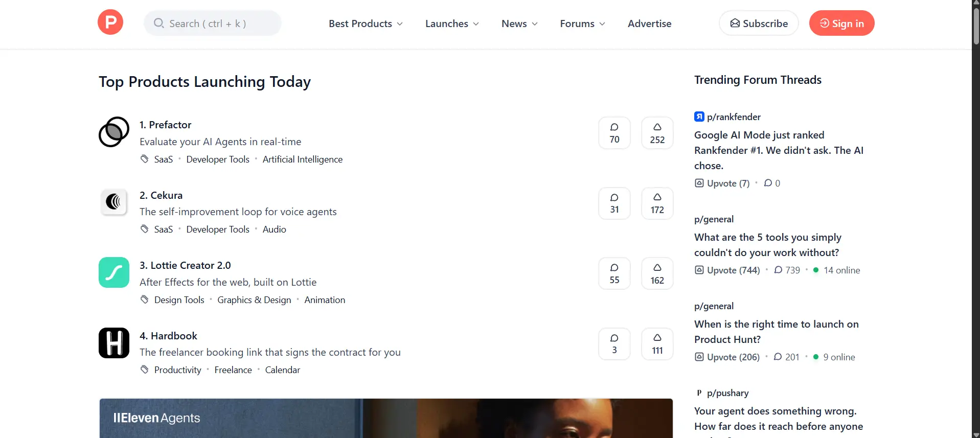Screen dimensions: 980x438
Task: Click the scrollbar down arrow
Action: point(976,434)
